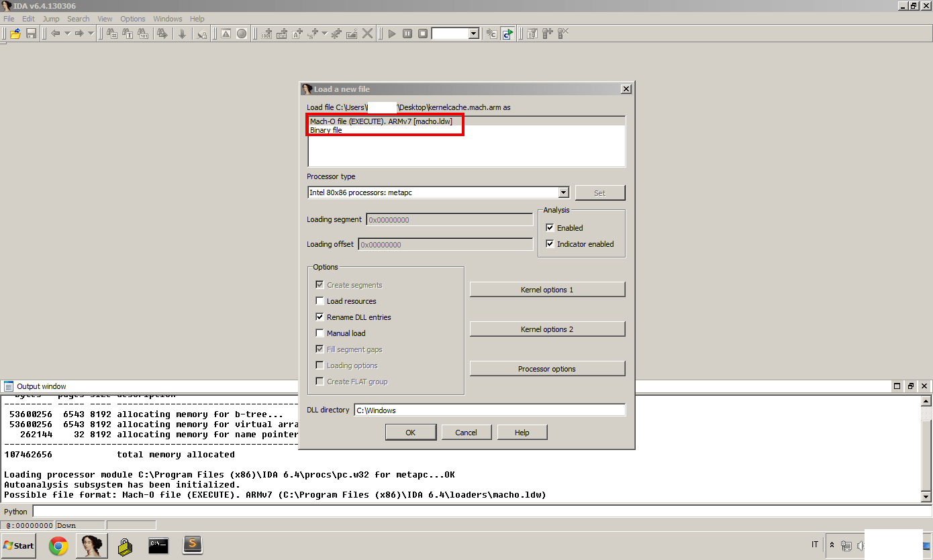Select the Binary file loader entry
This screenshot has width=933, height=560.
(466, 130)
